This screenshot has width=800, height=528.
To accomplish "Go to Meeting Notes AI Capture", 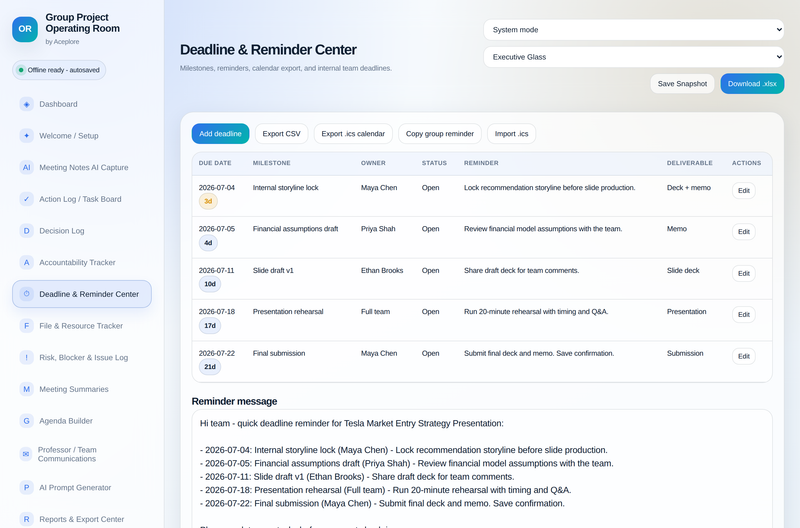I will click(x=82, y=167).
